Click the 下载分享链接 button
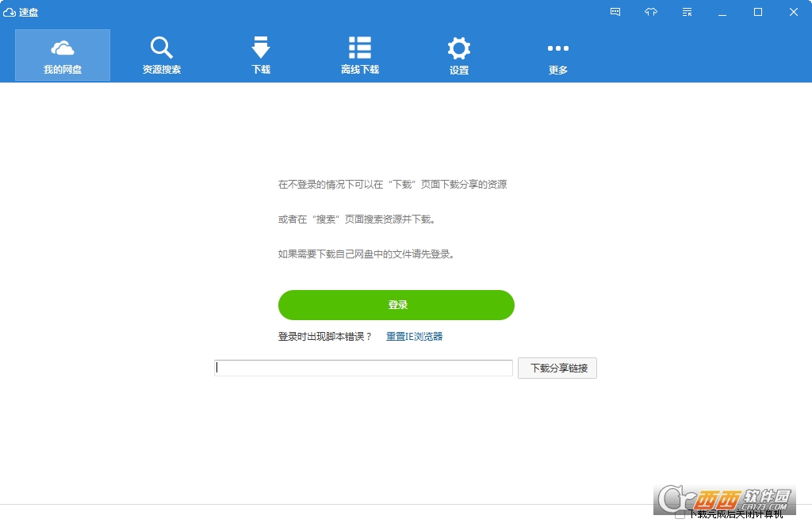812x523 pixels. [x=557, y=368]
